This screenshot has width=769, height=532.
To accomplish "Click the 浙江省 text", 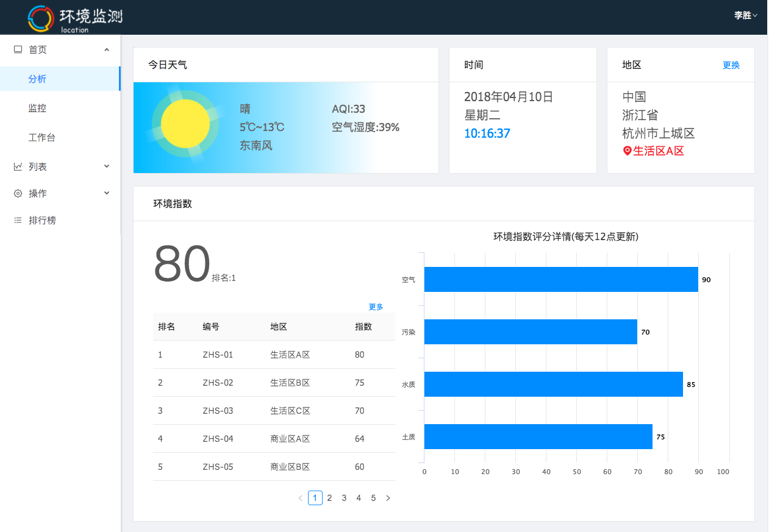I will (x=640, y=115).
